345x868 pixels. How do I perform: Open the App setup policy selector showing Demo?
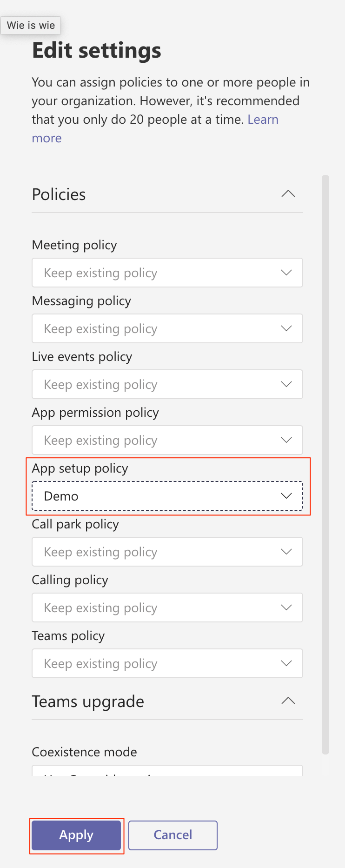(167, 496)
